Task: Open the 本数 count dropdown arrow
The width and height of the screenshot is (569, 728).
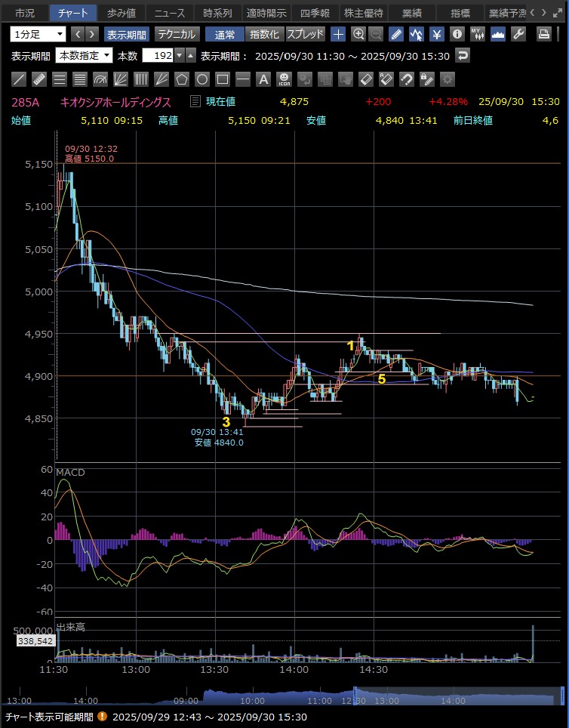Action: coord(179,55)
